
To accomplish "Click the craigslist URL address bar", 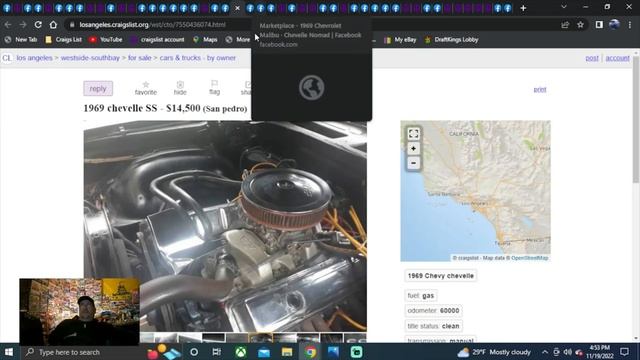I will (x=152, y=25).
